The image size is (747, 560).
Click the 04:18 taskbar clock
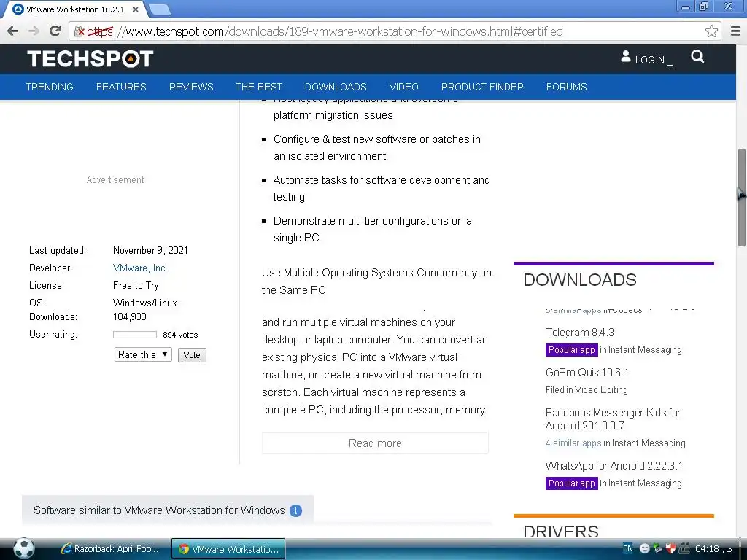point(706,548)
